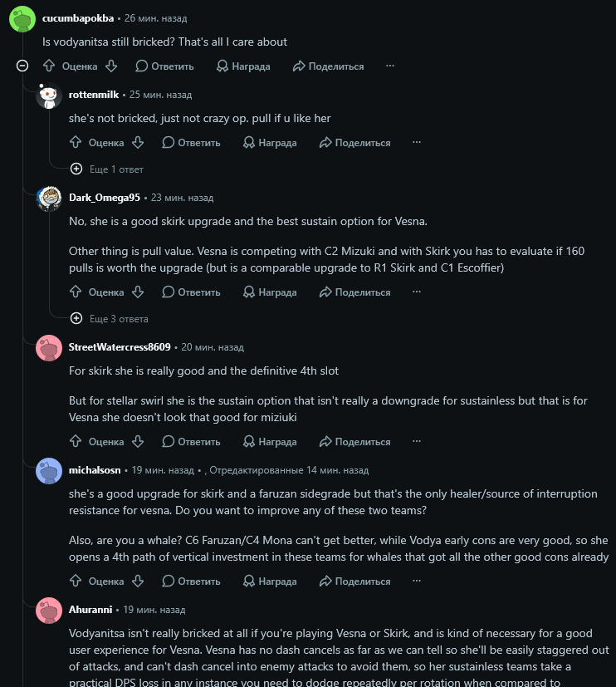Reply to Dark_Omega95's comment
Screen dimensions: 616x687
[x=191, y=292]
